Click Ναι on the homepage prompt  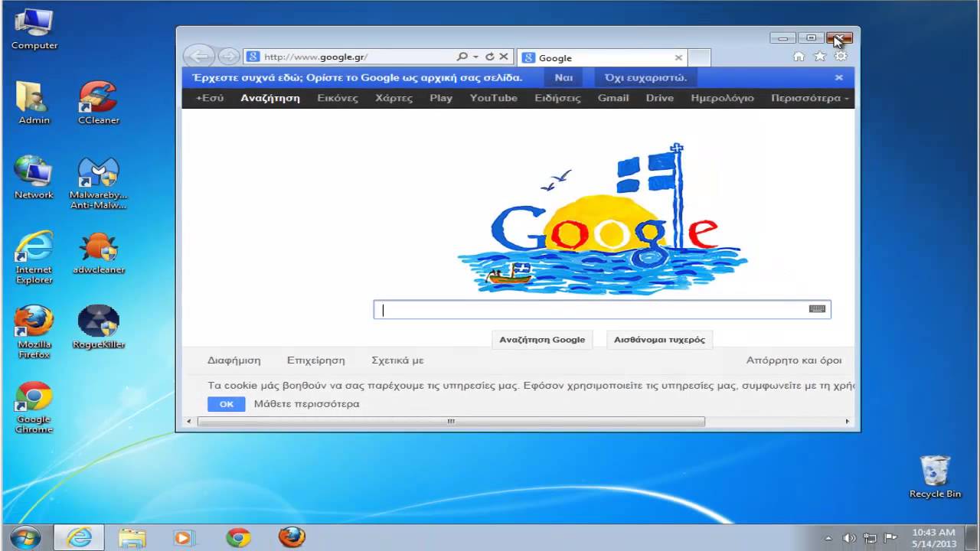coord(563,77)
